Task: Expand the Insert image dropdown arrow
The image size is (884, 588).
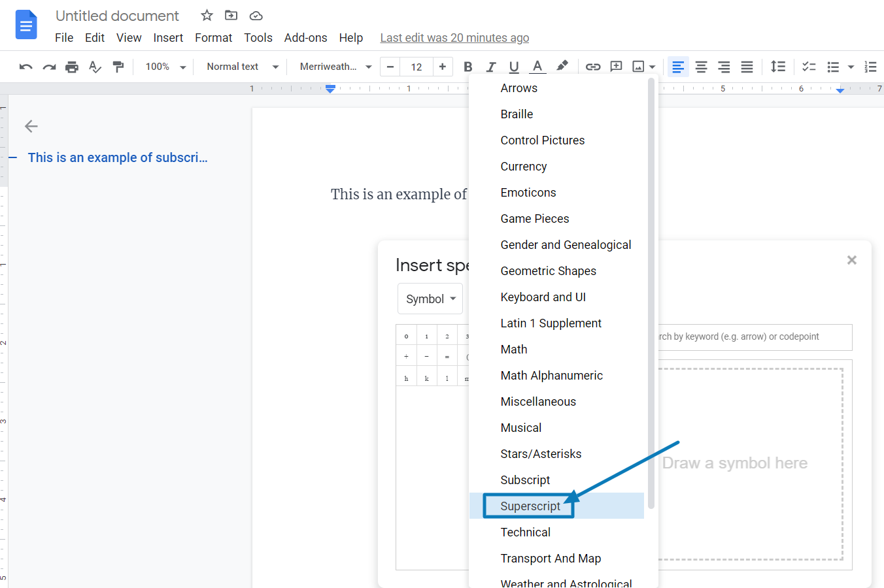Action: (x=653, y=67)
